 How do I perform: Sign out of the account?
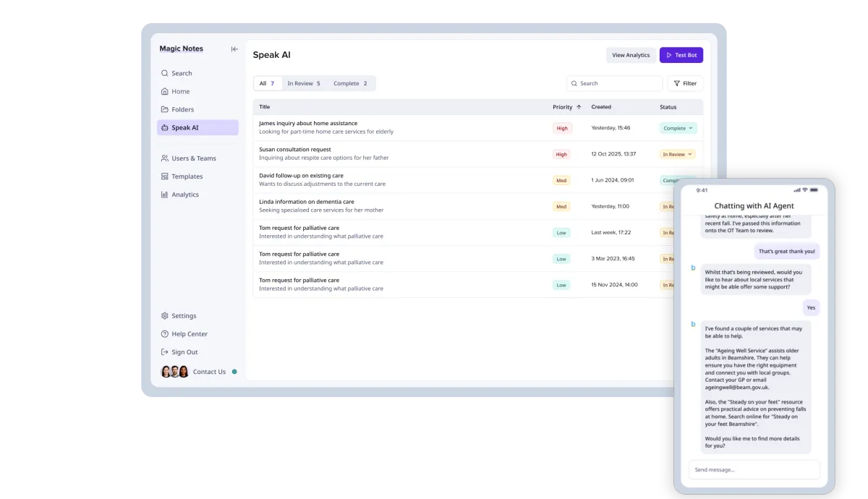tap(184, 352)
